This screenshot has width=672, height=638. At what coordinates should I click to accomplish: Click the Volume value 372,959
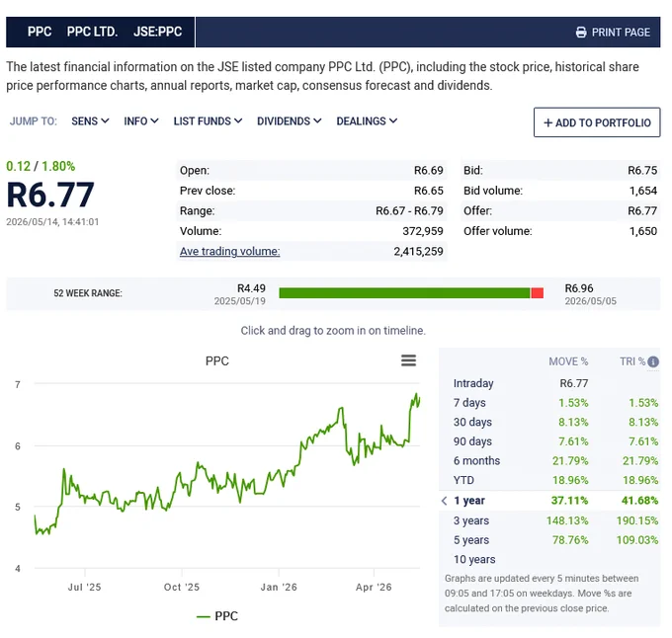(x=423, y=231)
